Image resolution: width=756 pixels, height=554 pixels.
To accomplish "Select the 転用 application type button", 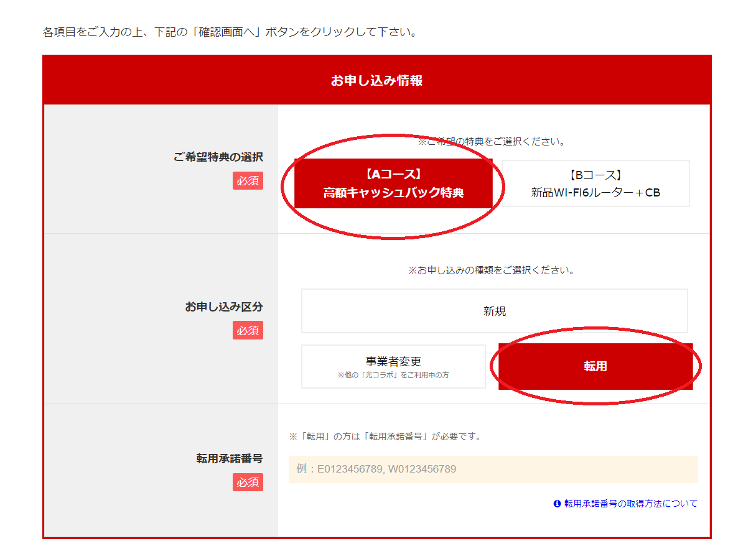I will click(595, 367).
